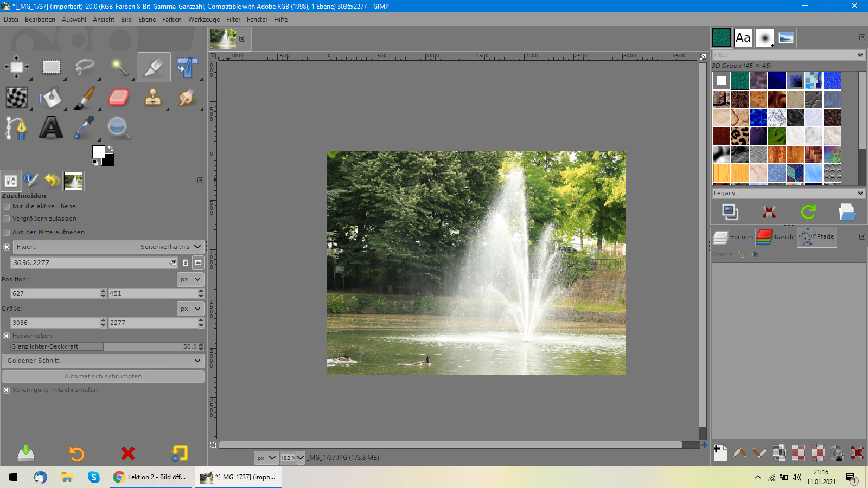
Task: Select the Color Picker eyedropper tool
Action: click(85, 128)
